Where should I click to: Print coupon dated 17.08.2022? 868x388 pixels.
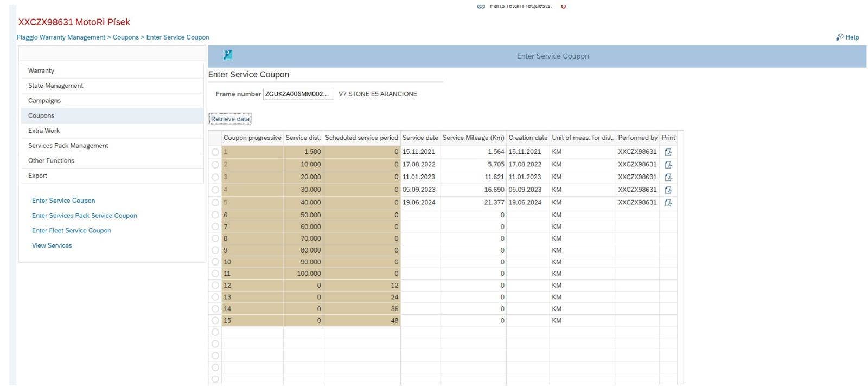click(668, 165)
